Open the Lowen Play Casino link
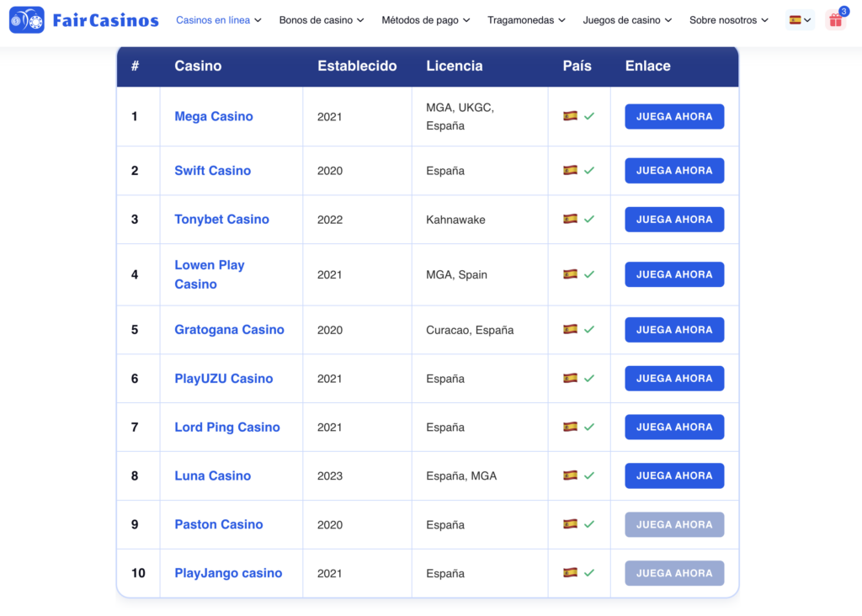The image size is (862, 616). 210,274
